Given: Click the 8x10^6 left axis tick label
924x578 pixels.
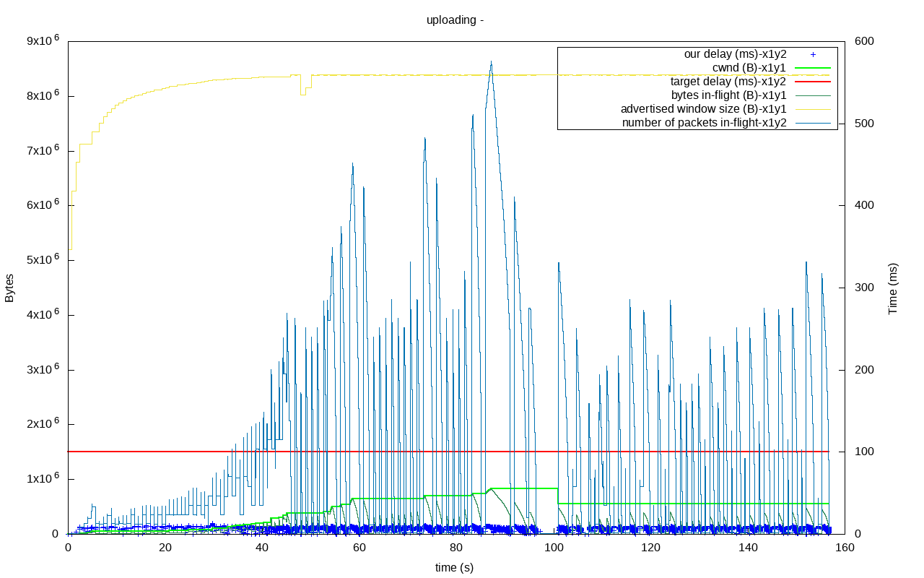Looking at the screenshot, I should (x=43, y=95).
